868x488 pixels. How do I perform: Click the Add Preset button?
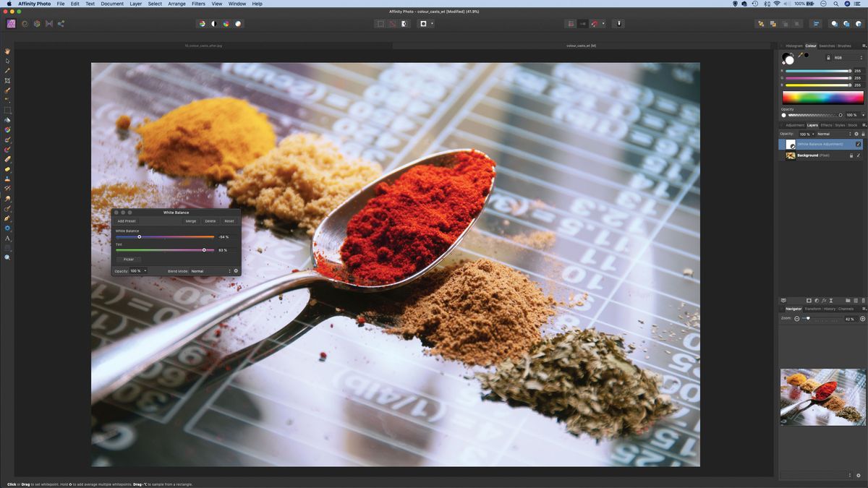pos(126,221)
